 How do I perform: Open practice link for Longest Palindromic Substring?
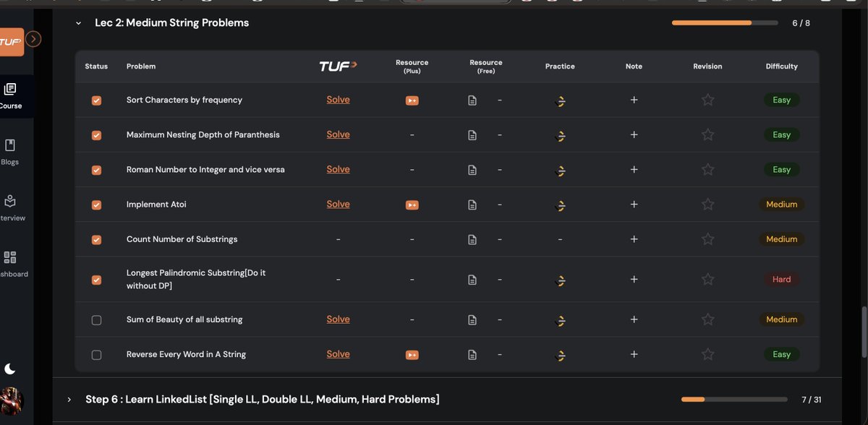pyautogui.click(x=560, y=280)
